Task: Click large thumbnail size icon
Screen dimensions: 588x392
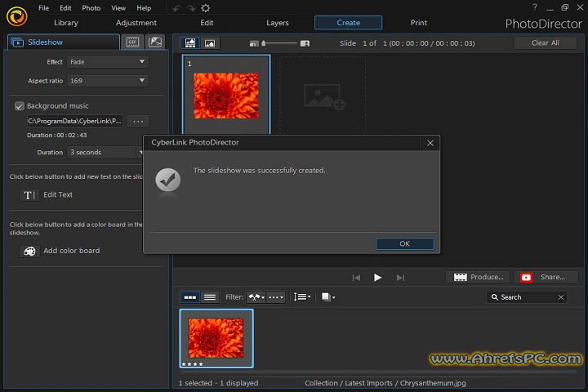Action: pos(305,43)
